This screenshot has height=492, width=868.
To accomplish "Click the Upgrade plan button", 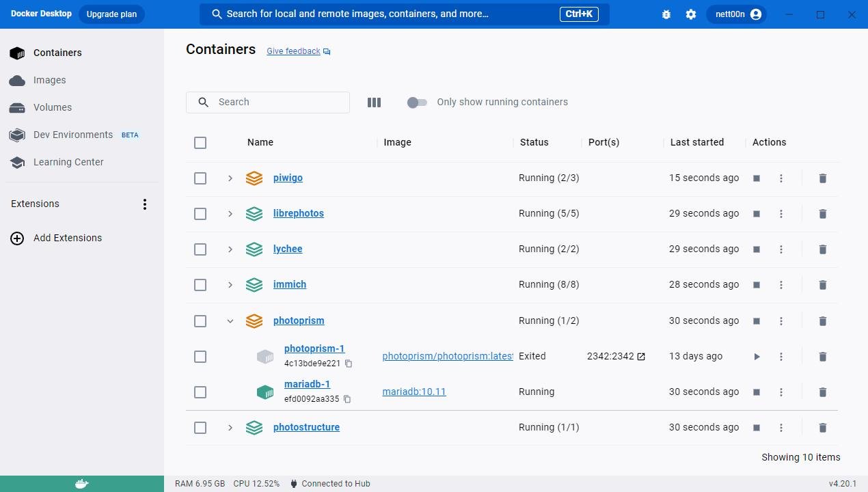I will pos(111,14).
